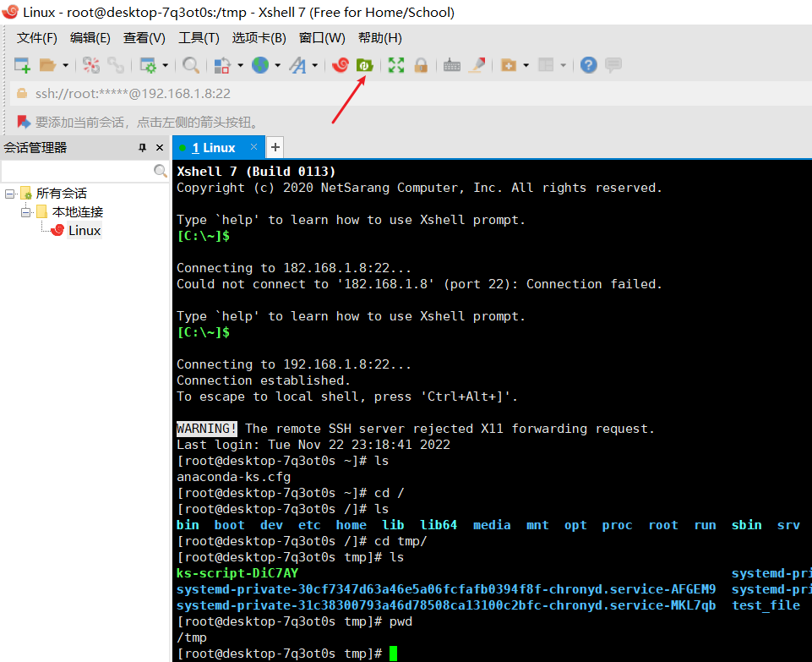Click the lock screen padlock icon

pyautogui.click(x=421, y=65)
